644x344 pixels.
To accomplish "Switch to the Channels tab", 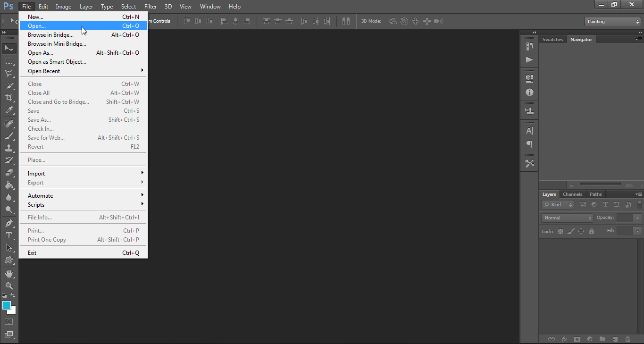I will pyautogui.click(x=572, y=194).
